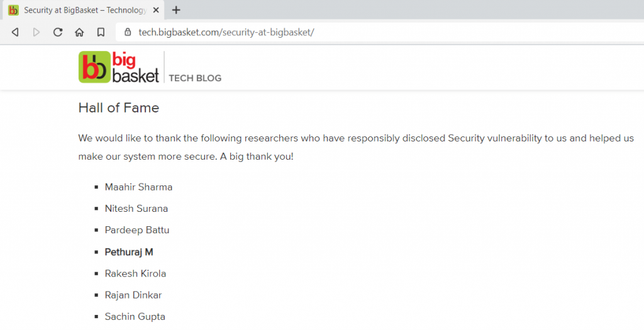Screen dimensions: 644x330
Task: Open the TECH BLOG header link
Action: point(195,78)
